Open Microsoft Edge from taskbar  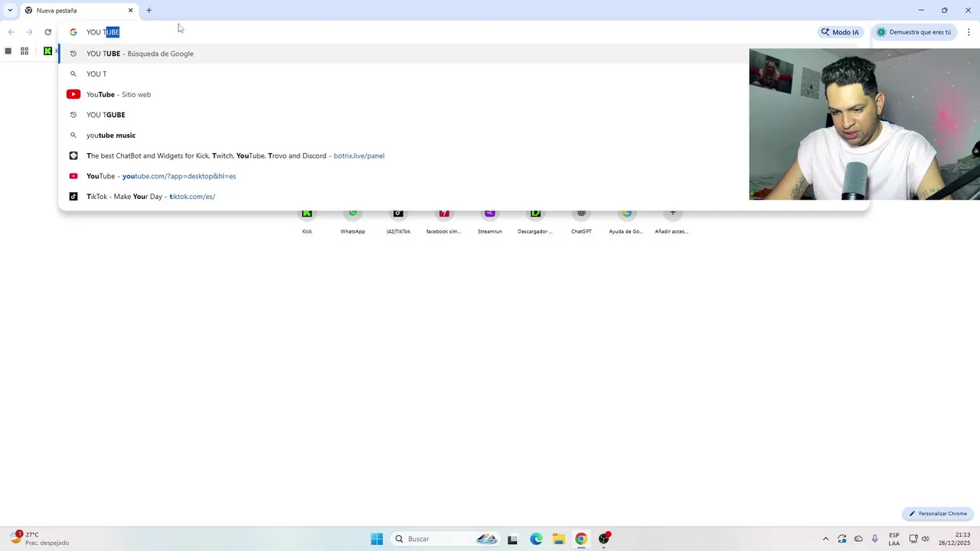pyautogui.click(x=536, y=539)
